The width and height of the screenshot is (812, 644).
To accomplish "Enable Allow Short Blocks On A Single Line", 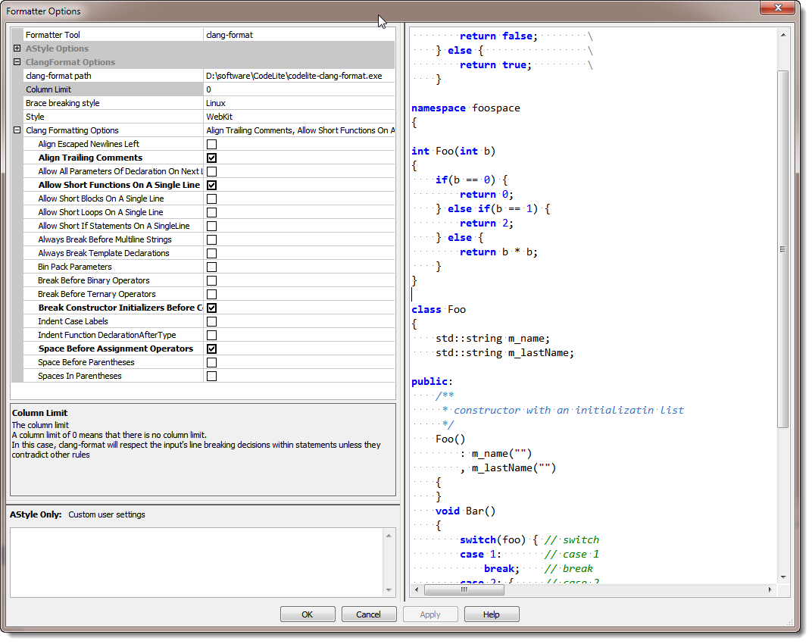I will coord(212,199).
